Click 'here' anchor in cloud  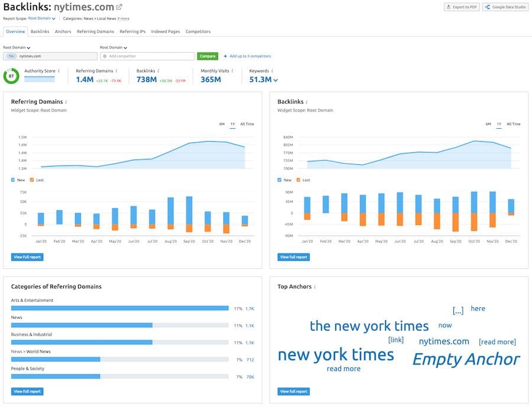[478, 308]
